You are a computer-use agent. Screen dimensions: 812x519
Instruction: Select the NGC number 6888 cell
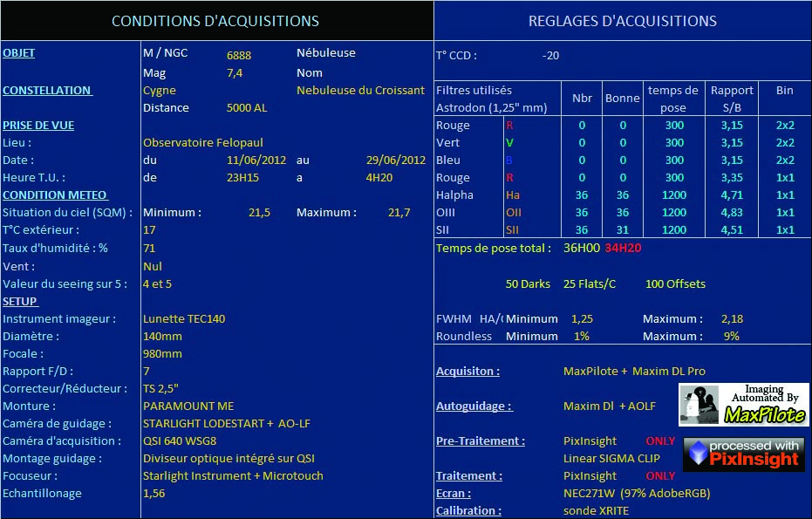click(239, 56)
